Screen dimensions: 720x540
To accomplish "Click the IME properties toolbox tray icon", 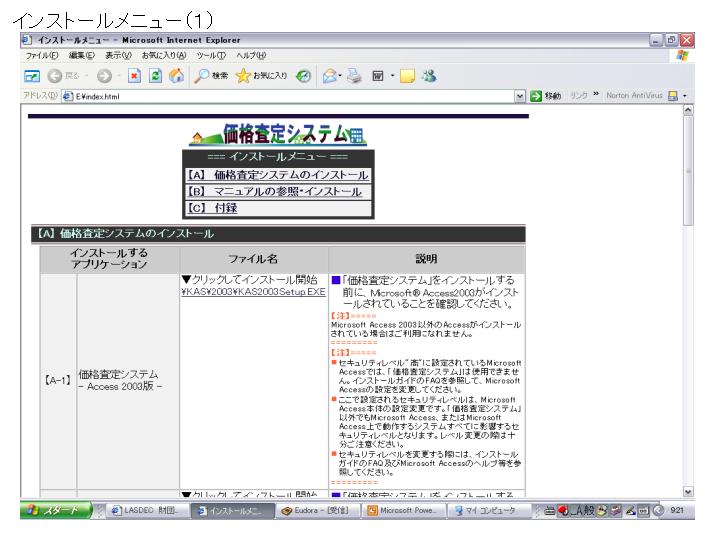I will coord(616,510).
